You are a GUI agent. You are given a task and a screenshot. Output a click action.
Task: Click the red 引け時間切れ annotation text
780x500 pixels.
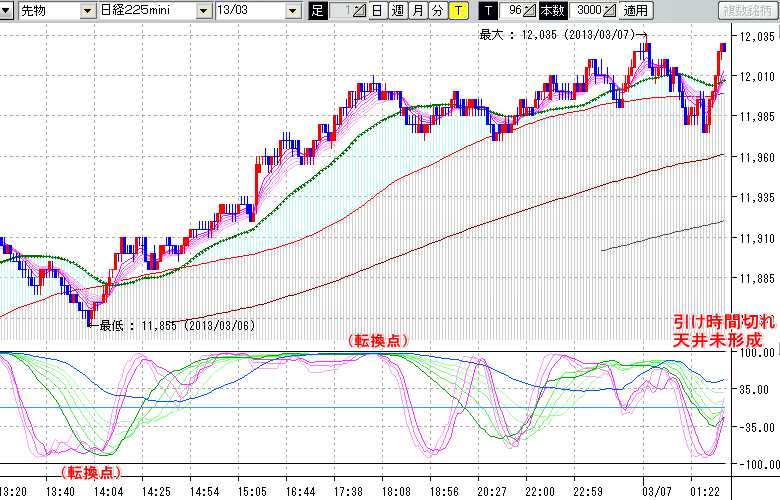(722, 324)
